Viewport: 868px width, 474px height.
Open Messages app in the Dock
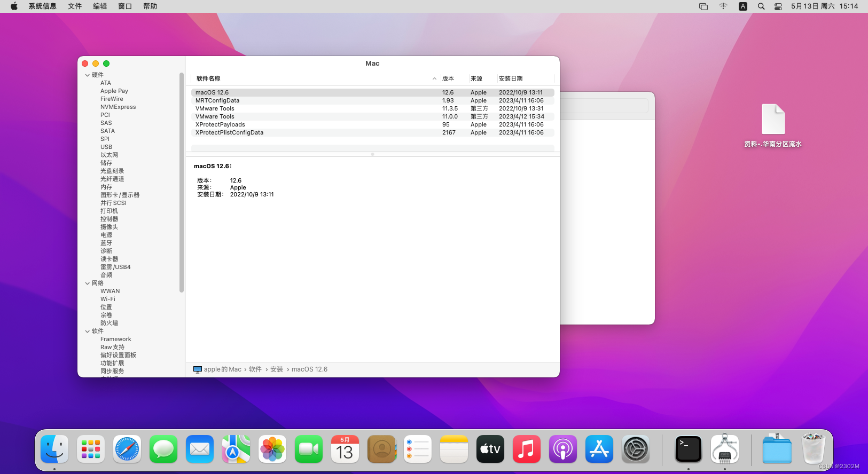point(163,449)
